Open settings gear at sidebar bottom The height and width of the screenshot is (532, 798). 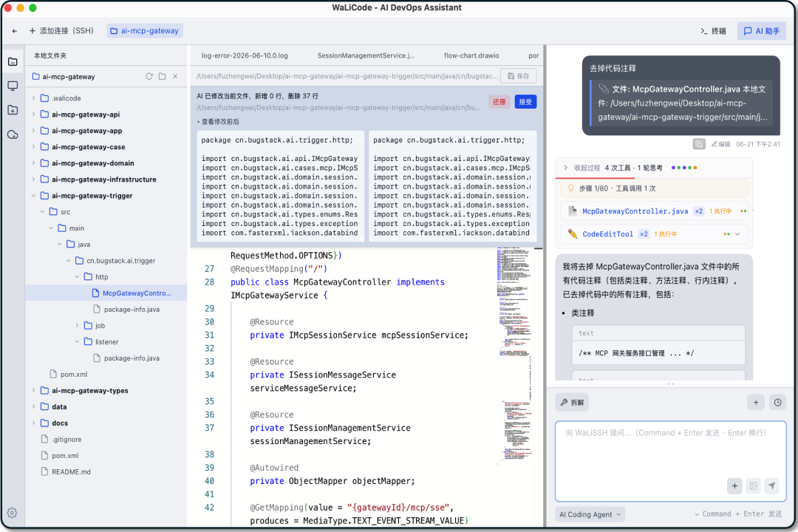point(13,513)
